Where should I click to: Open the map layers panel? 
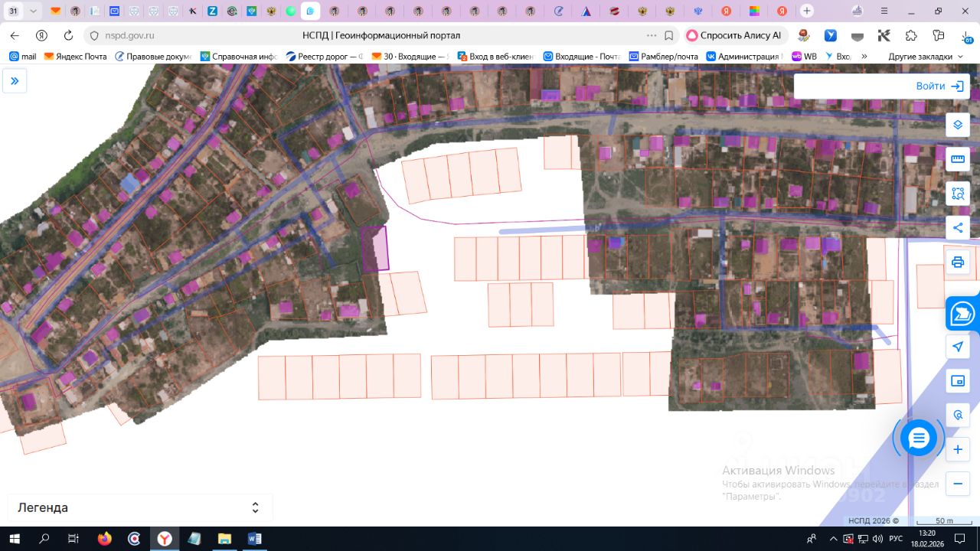957,125
